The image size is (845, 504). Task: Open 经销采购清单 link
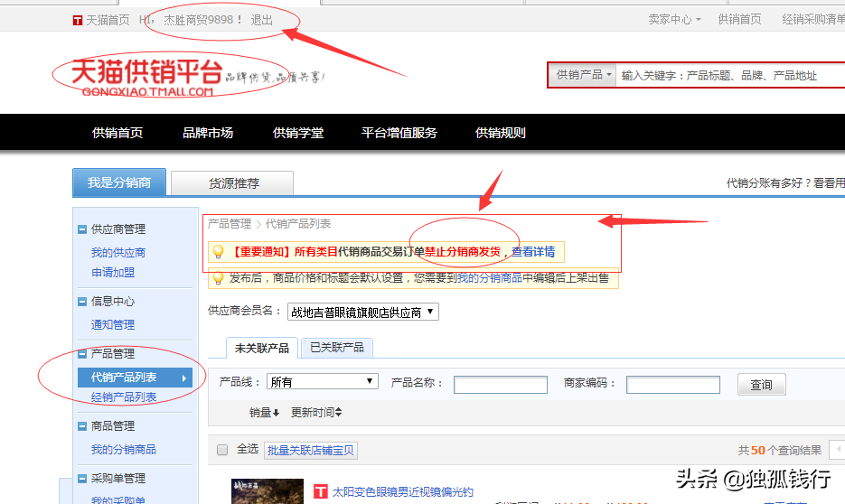click(813, 19)
